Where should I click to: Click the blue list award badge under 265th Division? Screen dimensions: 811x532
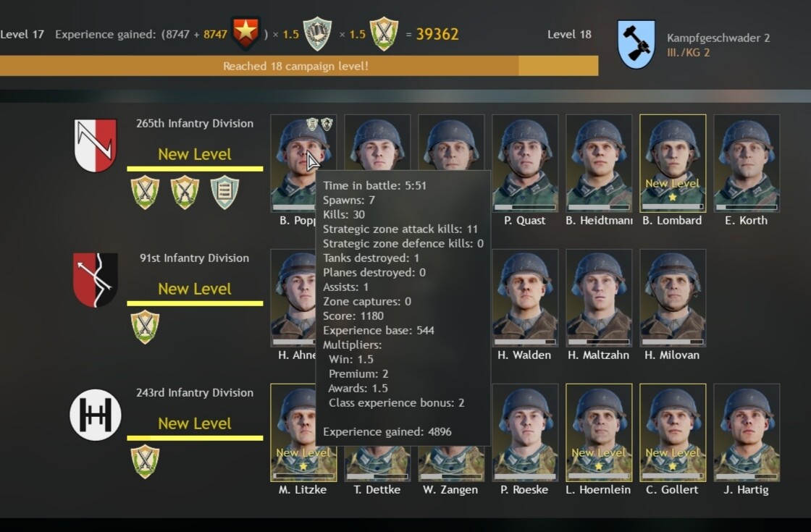pyautogui.click(x=225, y=193)
